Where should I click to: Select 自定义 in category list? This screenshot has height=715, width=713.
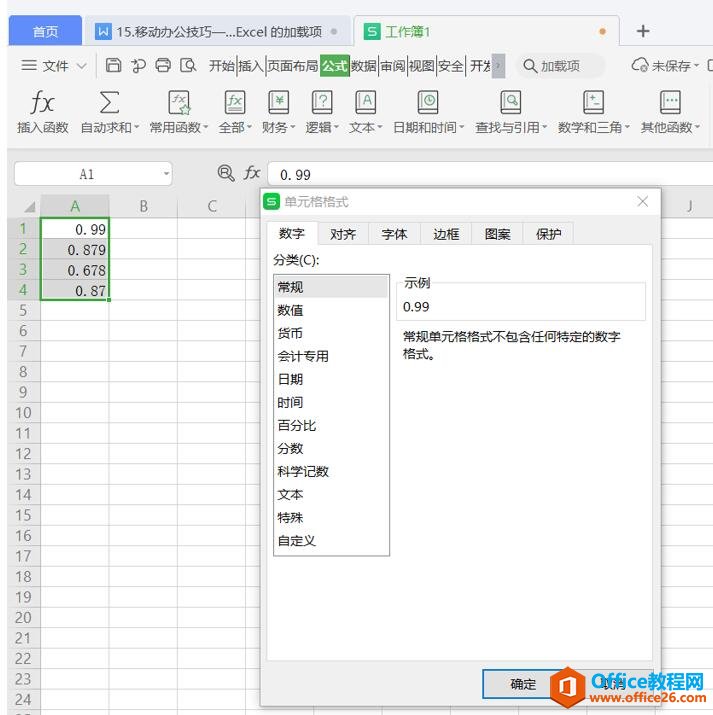331,541
